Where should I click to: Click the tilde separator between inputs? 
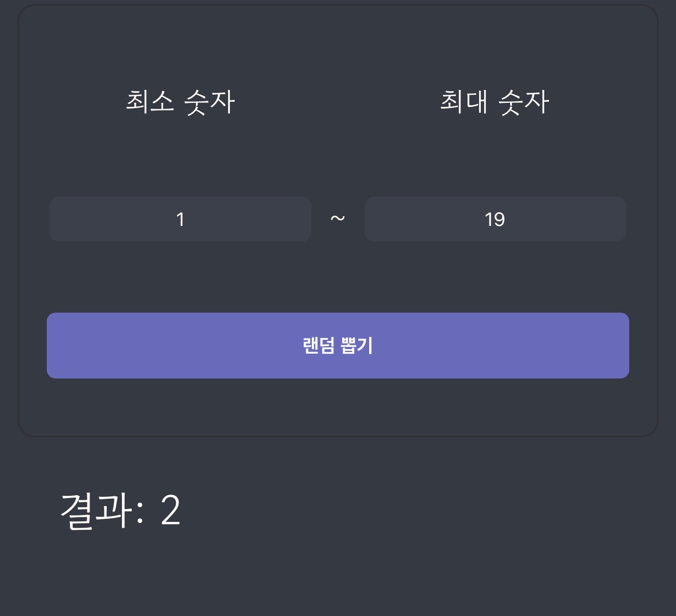[x=338, y=218]
